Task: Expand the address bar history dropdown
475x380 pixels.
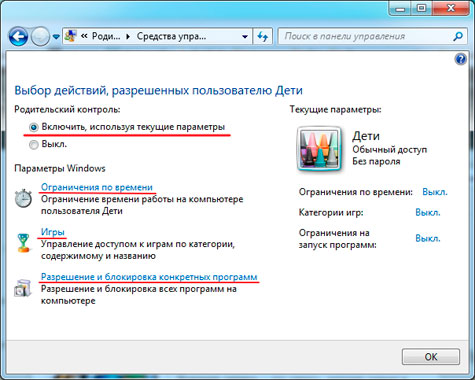Action: (245, 37)
